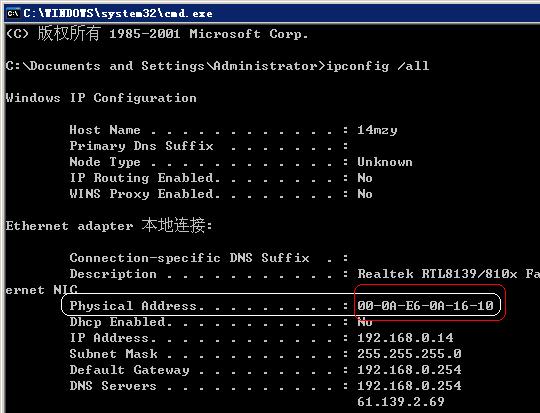The image size is (540, 413).
Task: Click the ipconfig /all command text
Action: [377, 66]
